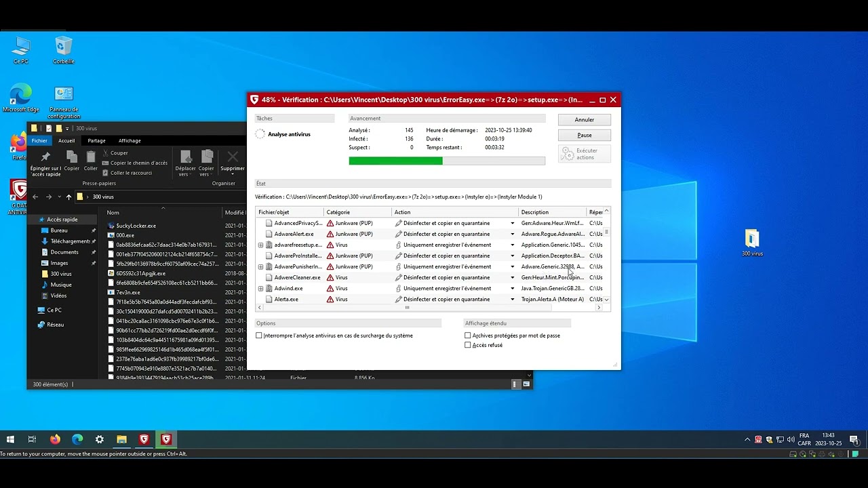
Task: Click the Annuler button in scan window
Action: [x=584, y=119]
